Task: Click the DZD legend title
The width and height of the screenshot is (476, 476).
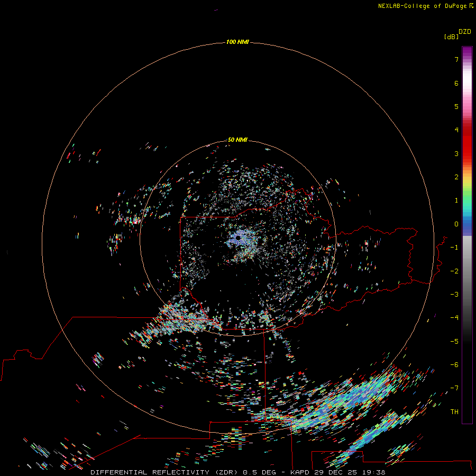Action: (x=465, y=32)
